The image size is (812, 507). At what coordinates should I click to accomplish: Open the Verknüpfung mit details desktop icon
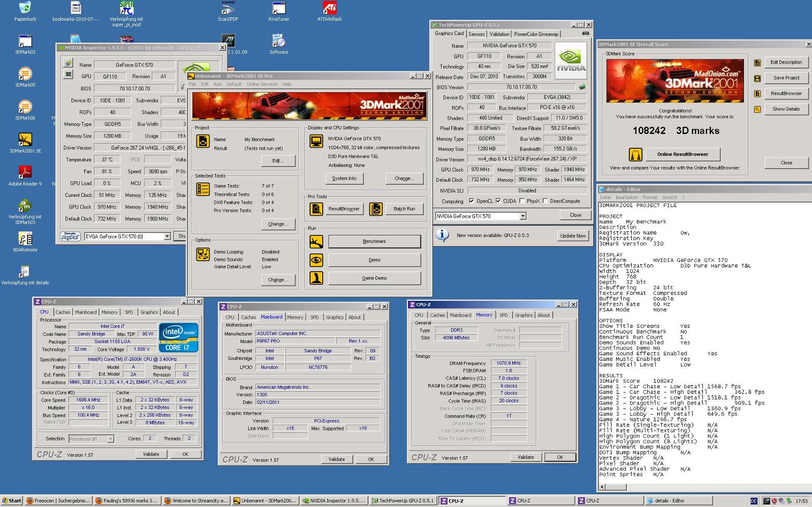pyautogui.click(x=25, y=272)
